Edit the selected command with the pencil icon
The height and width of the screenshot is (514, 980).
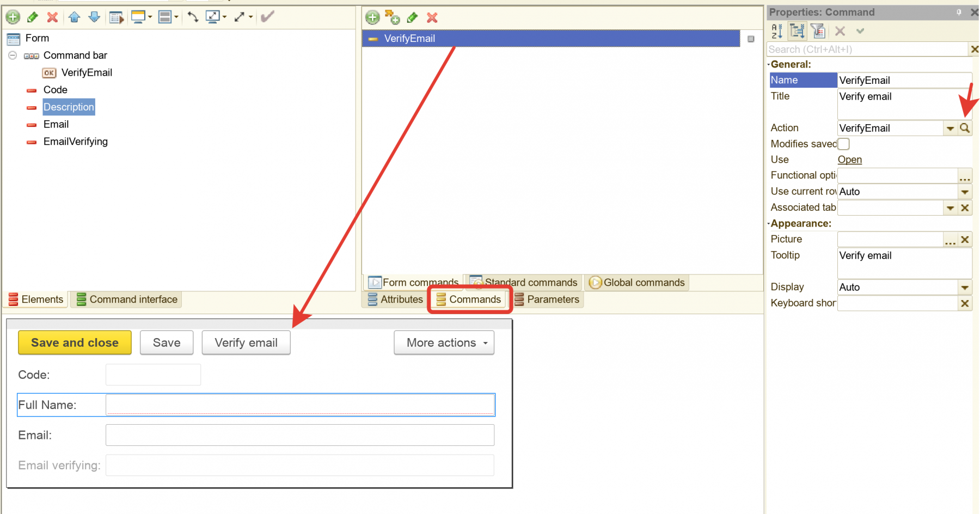[x=412, y=17]
